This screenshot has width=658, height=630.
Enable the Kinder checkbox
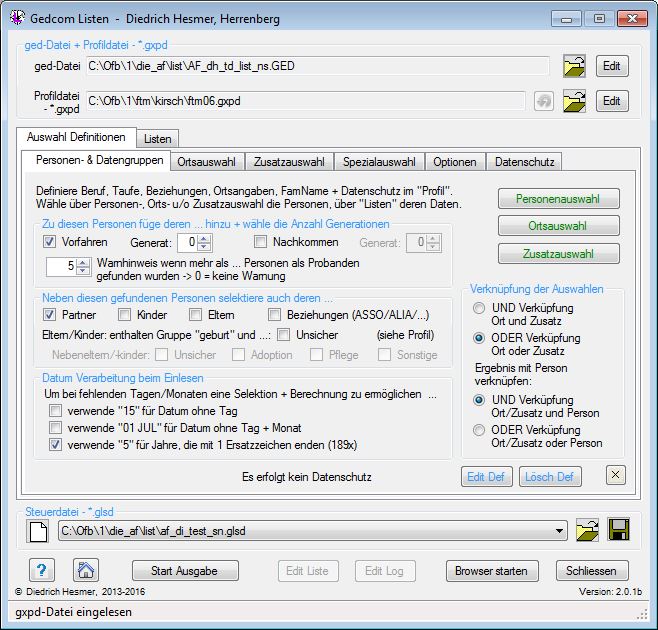pos(124,314)
